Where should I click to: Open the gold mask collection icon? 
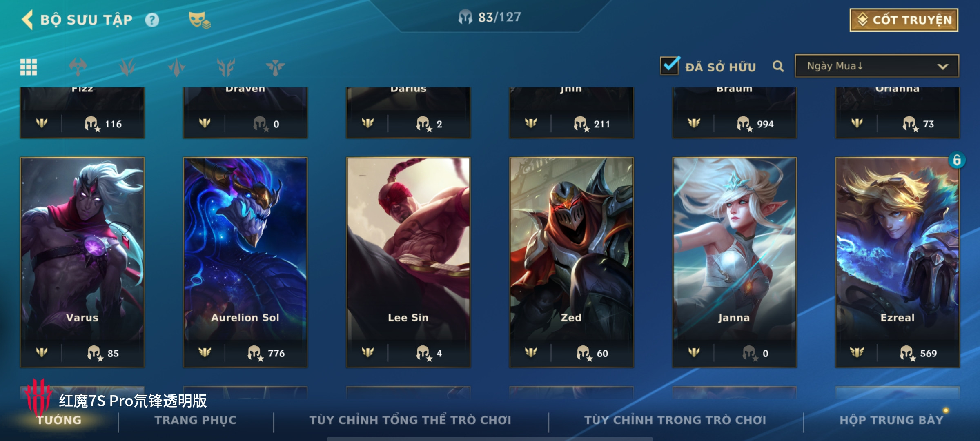pos(200,20)
